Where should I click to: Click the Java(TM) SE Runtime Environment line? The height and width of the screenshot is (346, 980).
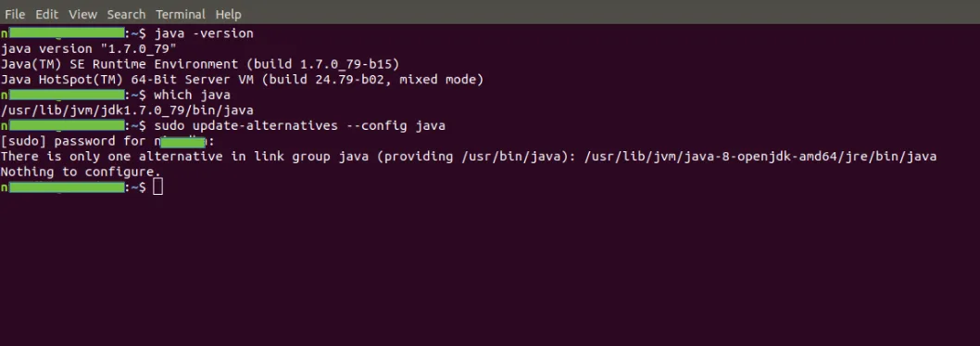[200, 64]
